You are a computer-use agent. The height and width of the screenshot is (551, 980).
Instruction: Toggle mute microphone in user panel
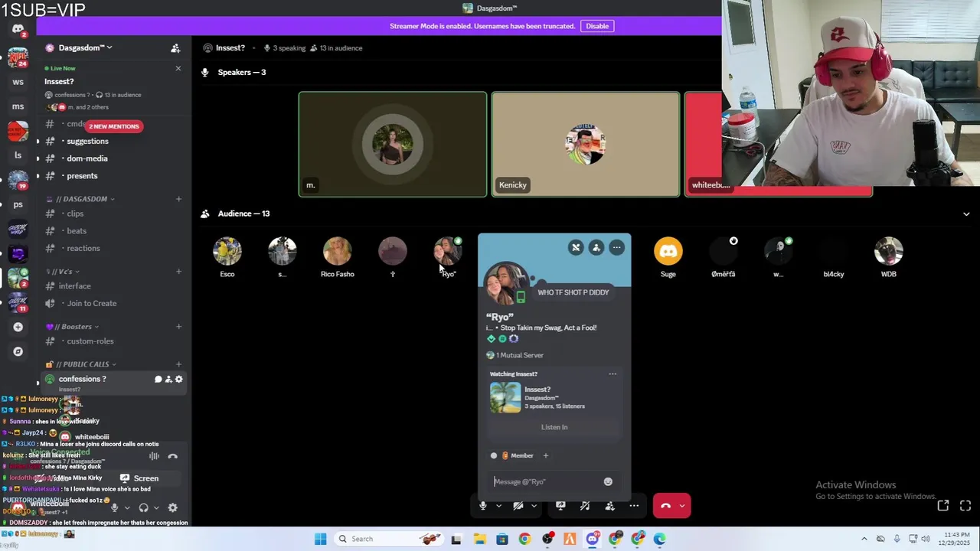point(114,507)
